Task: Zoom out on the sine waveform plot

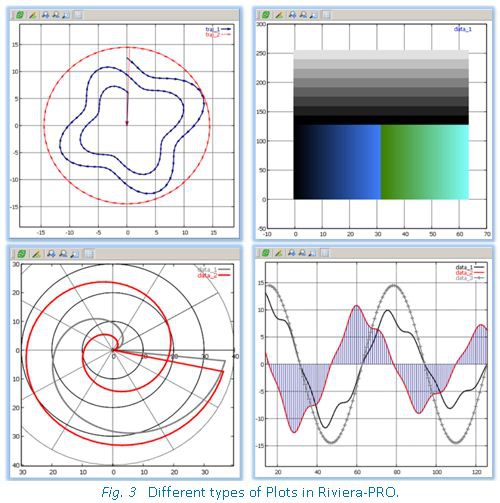Action: pos(302,253)
